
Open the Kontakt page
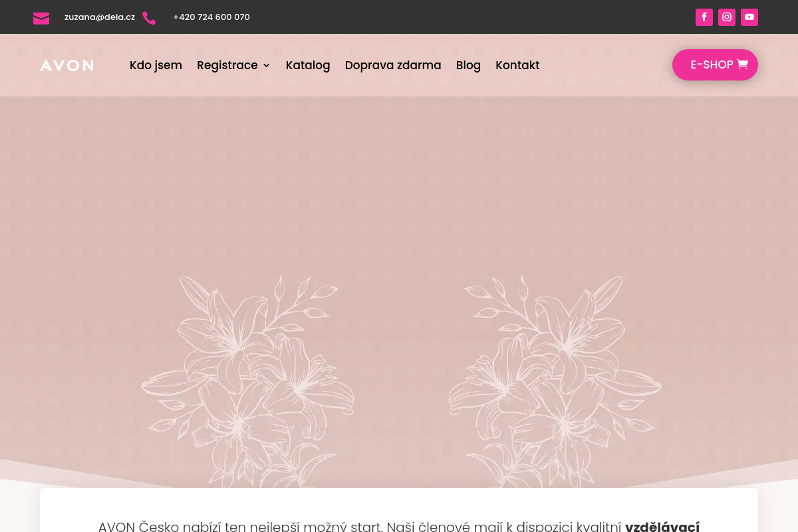coord(517,65)
